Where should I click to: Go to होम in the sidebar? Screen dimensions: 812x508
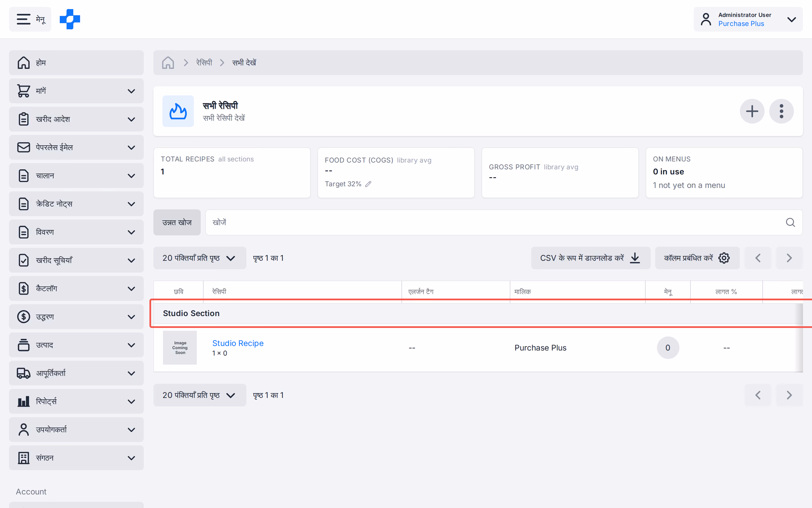point(76,63)
